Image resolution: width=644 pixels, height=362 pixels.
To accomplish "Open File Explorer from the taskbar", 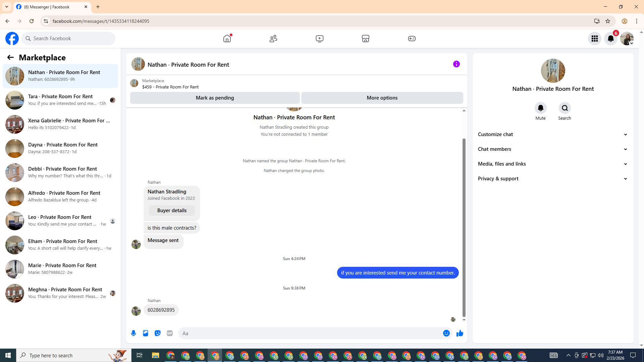I will [x=155, y=355].
